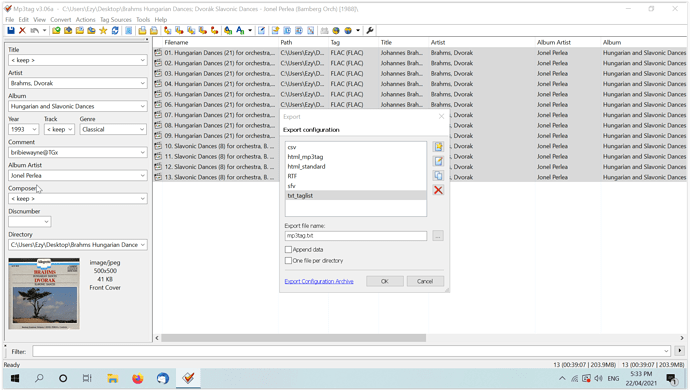Image resolution: width=690 pixels, height=390 pixels.
Task: Expand the Album Artist dropdown
Action: [143, 176]
